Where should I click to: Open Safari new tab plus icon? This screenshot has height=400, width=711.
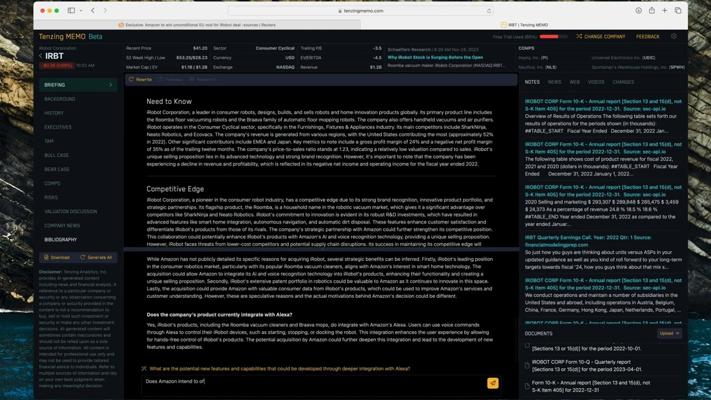664,10
